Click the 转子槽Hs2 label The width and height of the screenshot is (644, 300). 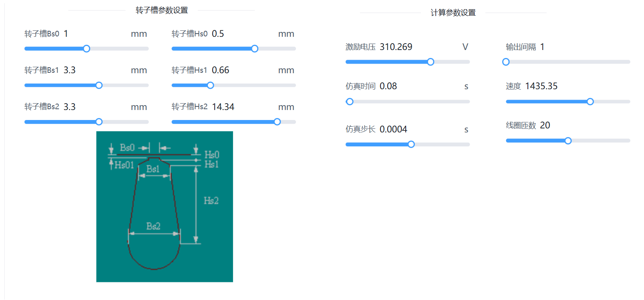pyautogui.click(x=189, y=107)
